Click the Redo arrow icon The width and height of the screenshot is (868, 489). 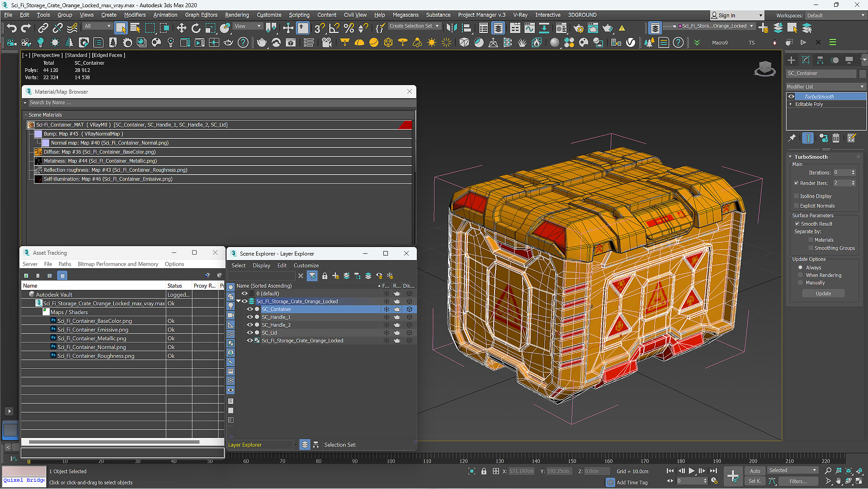pos(26,28)
